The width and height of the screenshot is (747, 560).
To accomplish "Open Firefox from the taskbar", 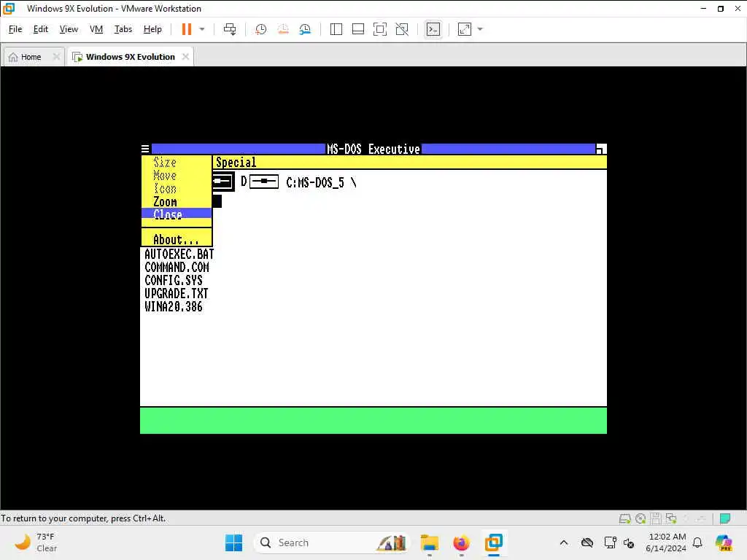I will [x=461, y=542].
